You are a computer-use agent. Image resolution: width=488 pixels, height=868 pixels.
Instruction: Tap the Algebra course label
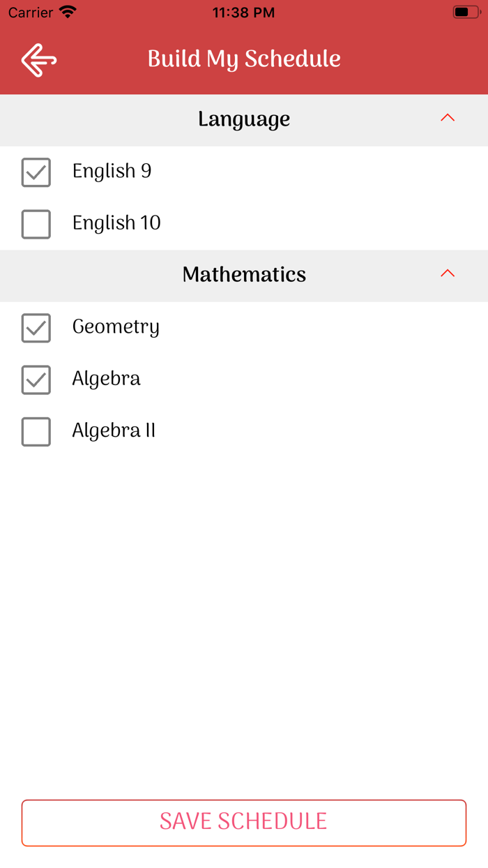click(106, 379)
